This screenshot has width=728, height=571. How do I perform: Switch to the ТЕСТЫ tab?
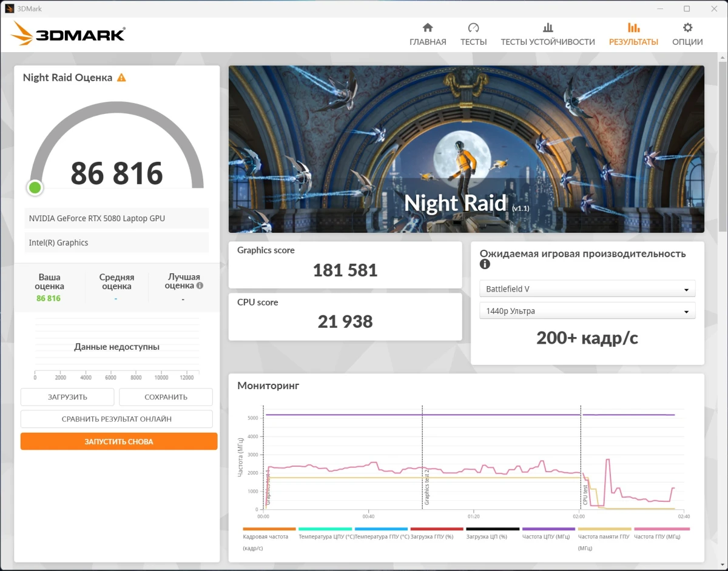coord(473,35)
